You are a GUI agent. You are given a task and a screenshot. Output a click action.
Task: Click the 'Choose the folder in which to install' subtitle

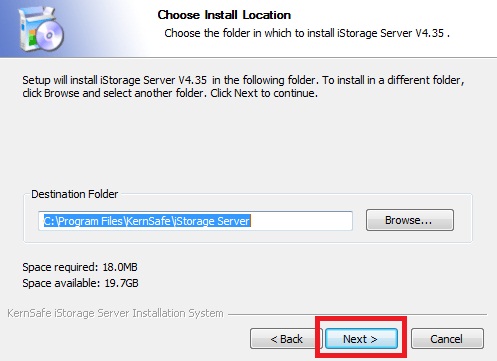tap(249, 33)
